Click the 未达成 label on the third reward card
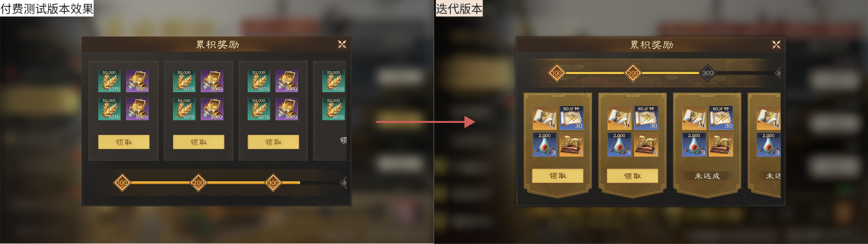Image resolution: width=868 pixels, height=244 pixels. point(707,176)
